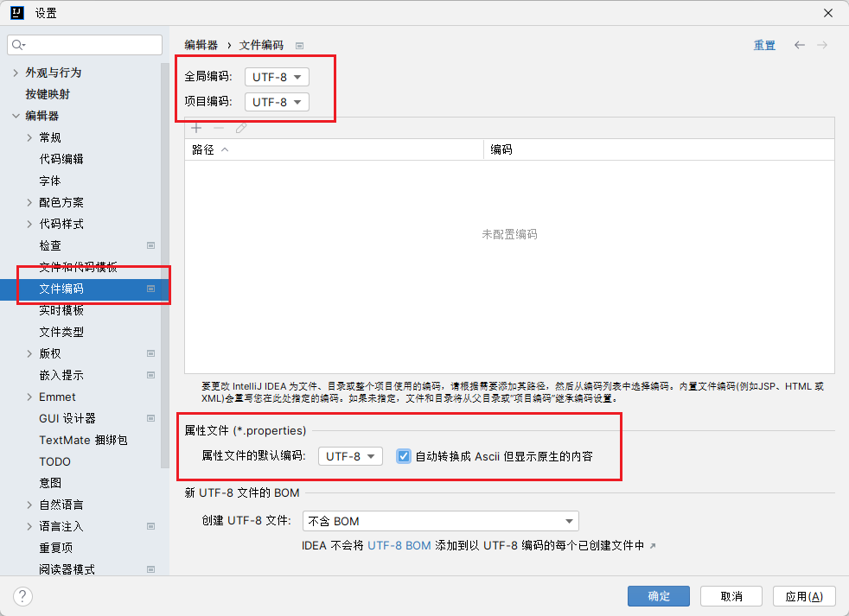This screenshot has width=849, height=616.
Task: Expand the 外观与行为 tree node
Action: coord(16,73)
